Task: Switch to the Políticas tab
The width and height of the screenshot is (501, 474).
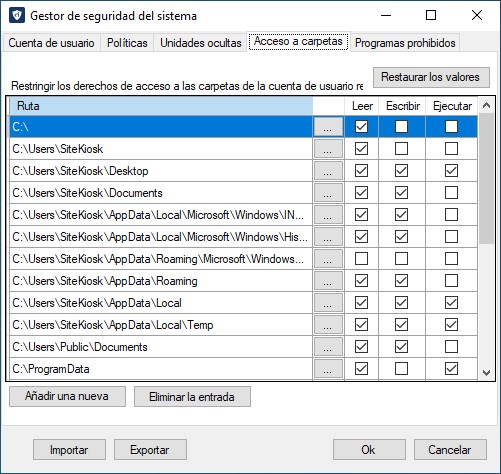Action: [x=127, y=43]
